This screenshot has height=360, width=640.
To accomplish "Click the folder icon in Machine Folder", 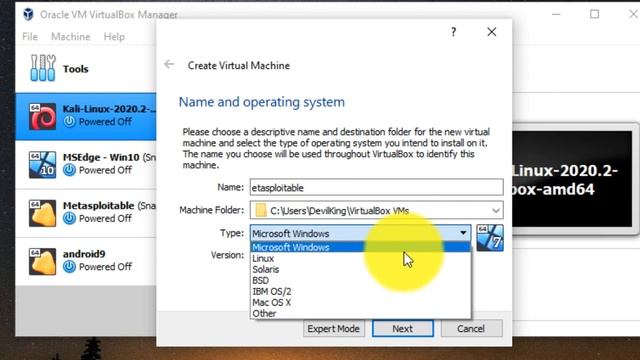I will click(260, 211).
